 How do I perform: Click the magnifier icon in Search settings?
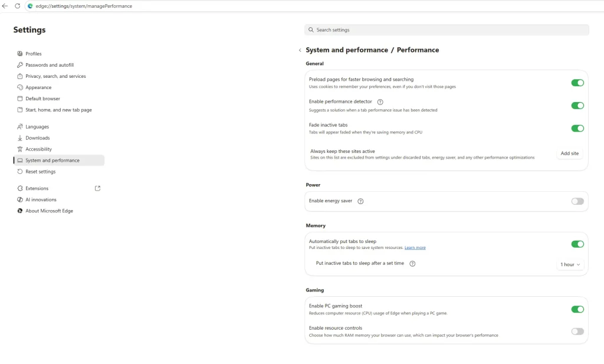[x=311, y=29]
